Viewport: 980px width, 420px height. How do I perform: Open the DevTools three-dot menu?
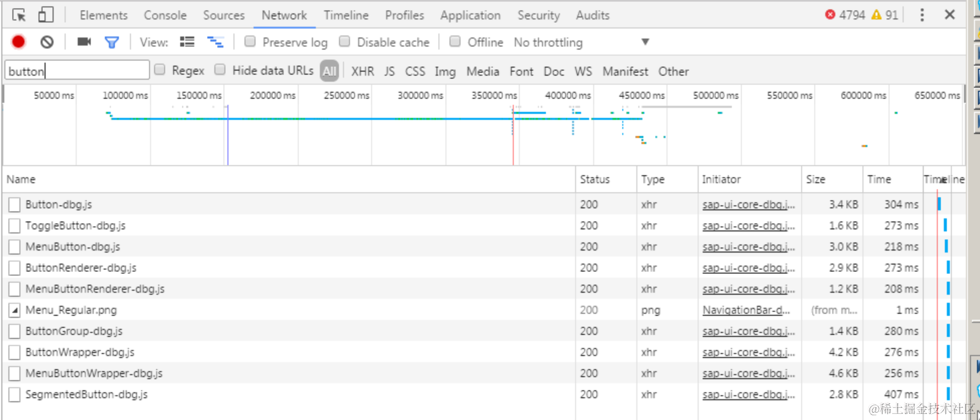pos(922,15)
